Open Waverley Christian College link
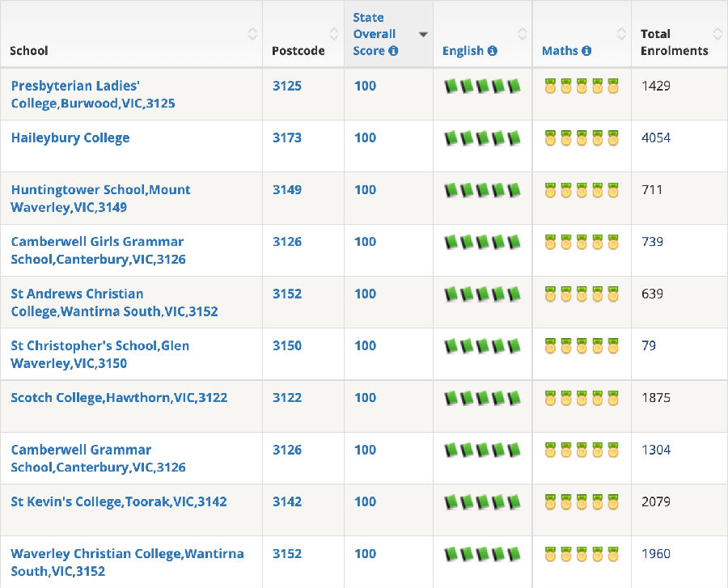Viewport: 728px width, 588px height. pos(127,562)
